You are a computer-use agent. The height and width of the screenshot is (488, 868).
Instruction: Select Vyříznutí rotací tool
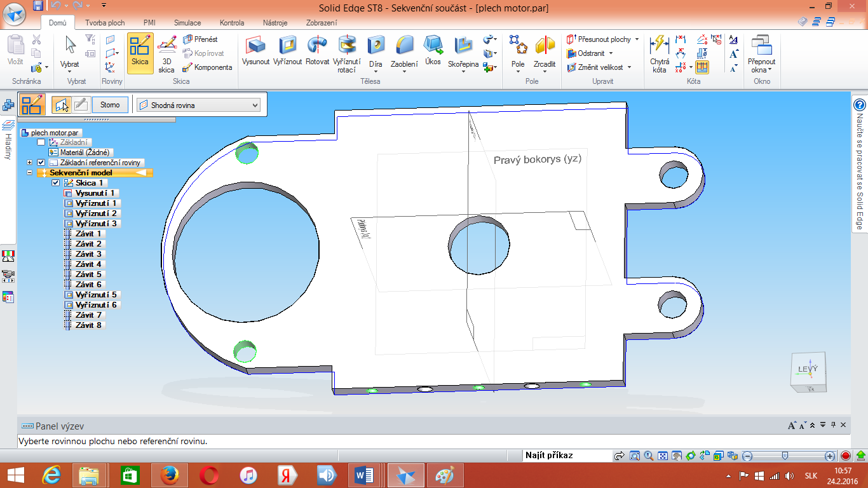point(347,54)
